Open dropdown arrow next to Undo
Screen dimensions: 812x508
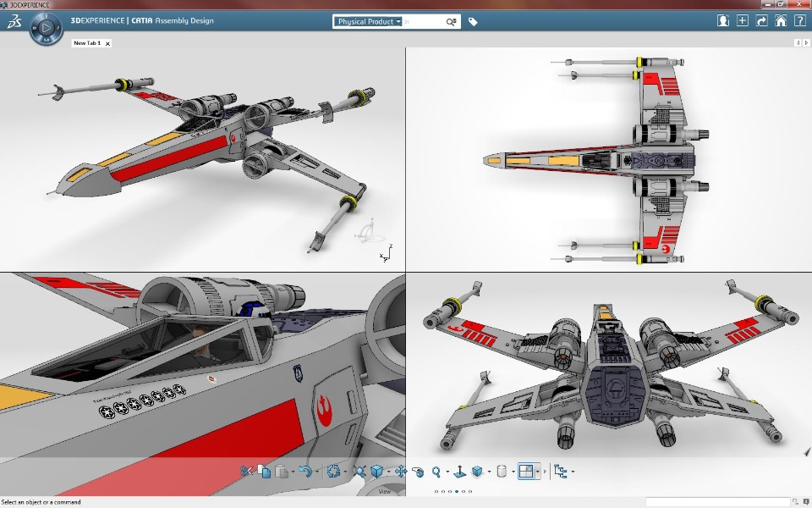[316, 472]
